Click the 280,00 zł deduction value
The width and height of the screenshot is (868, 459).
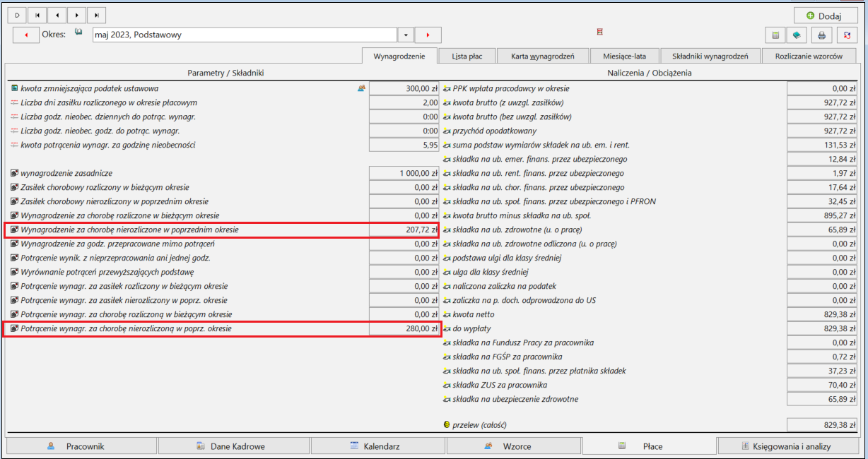404,328
